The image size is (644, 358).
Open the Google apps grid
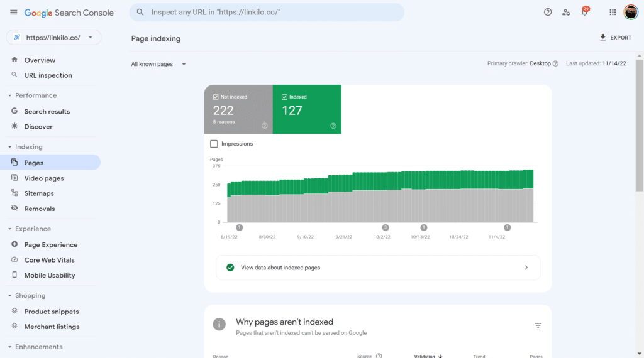613,13
